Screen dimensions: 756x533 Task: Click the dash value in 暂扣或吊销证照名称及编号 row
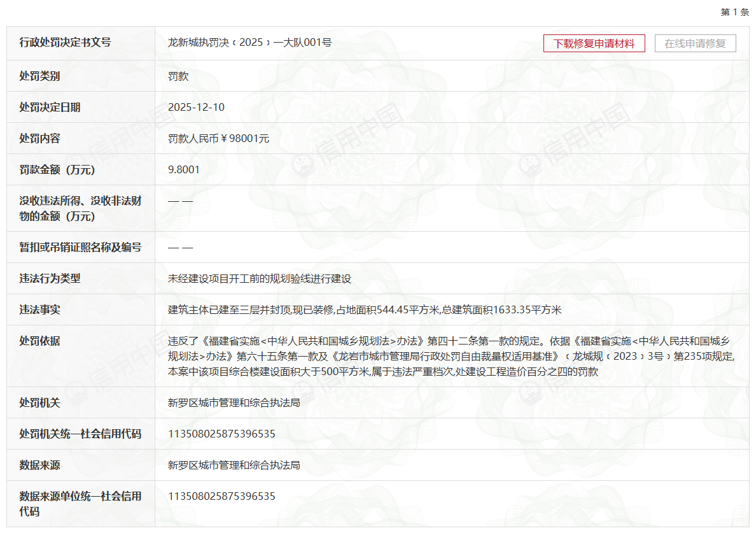[x=180, y=247]
